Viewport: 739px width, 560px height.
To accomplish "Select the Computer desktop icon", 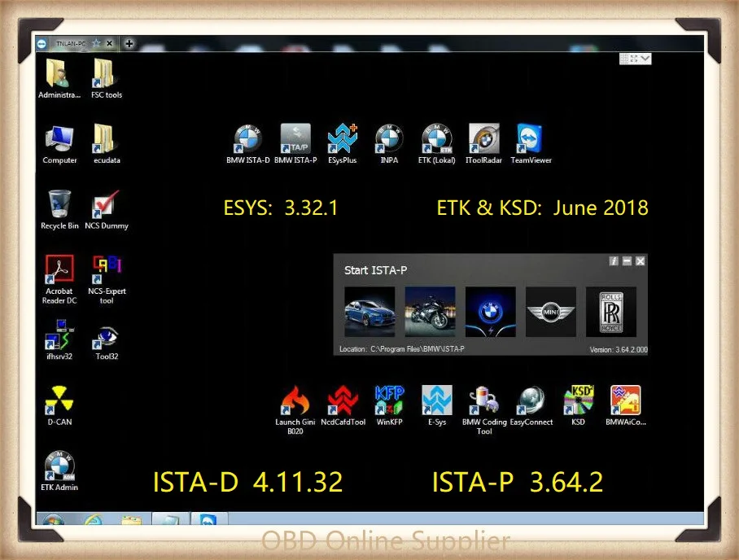I will point(59,144).
